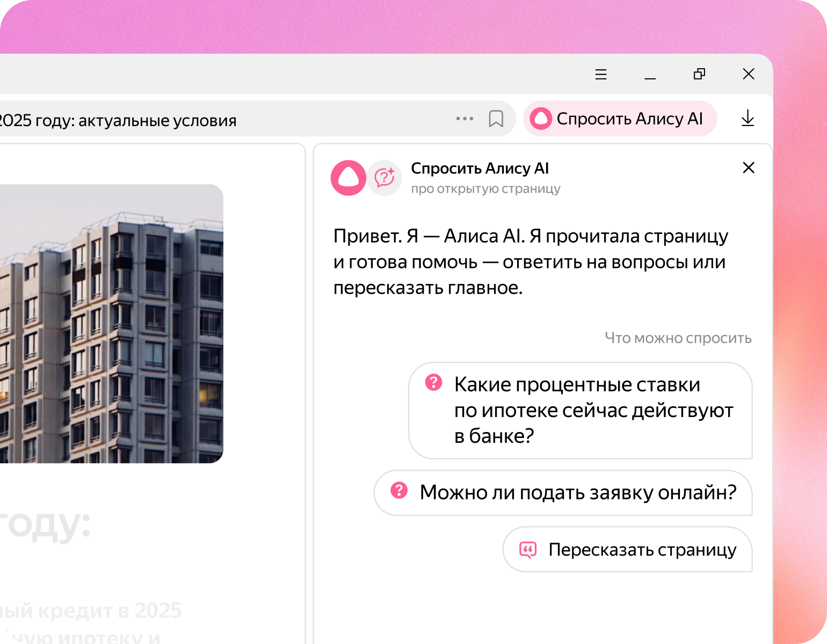Click the Привет. Я — Алиса AI greeting text
Image resolution: width=827 pixels, height=644 pixels.
click(531, 262)
